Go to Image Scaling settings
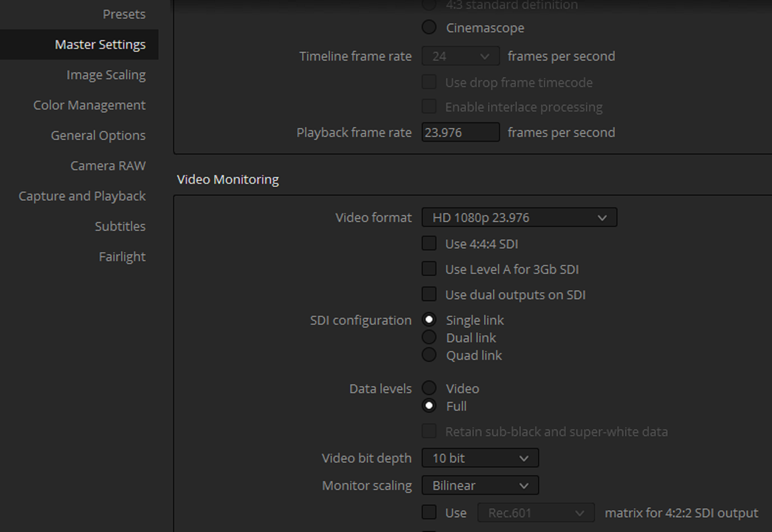 (x=106, y=74)
